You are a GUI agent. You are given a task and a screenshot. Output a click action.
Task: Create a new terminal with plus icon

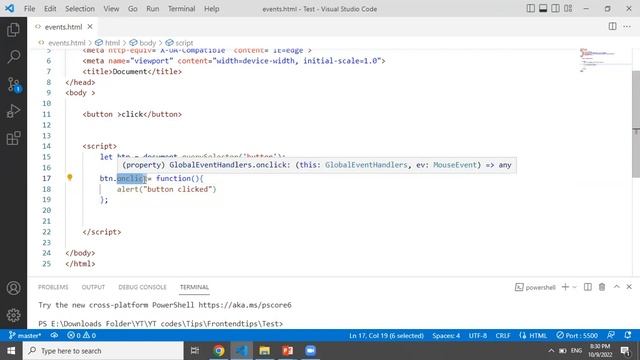pyautogui.click(x=565, y=287)
